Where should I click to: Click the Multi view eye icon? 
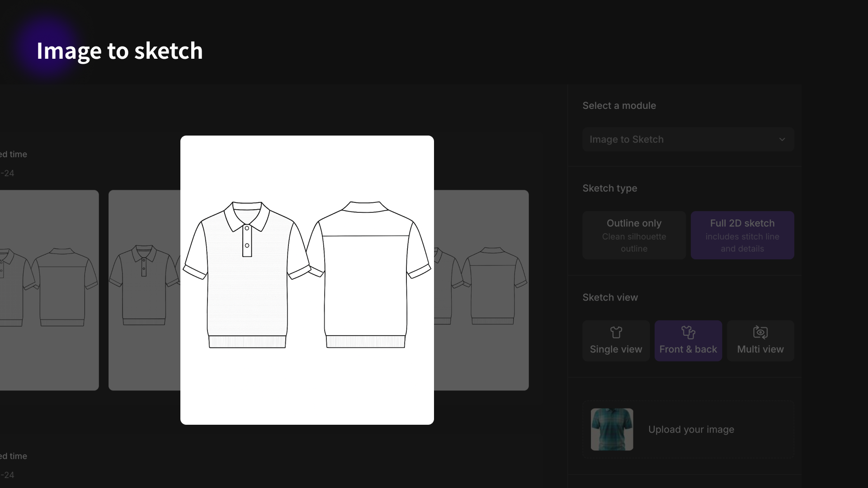tap(760, 333)
